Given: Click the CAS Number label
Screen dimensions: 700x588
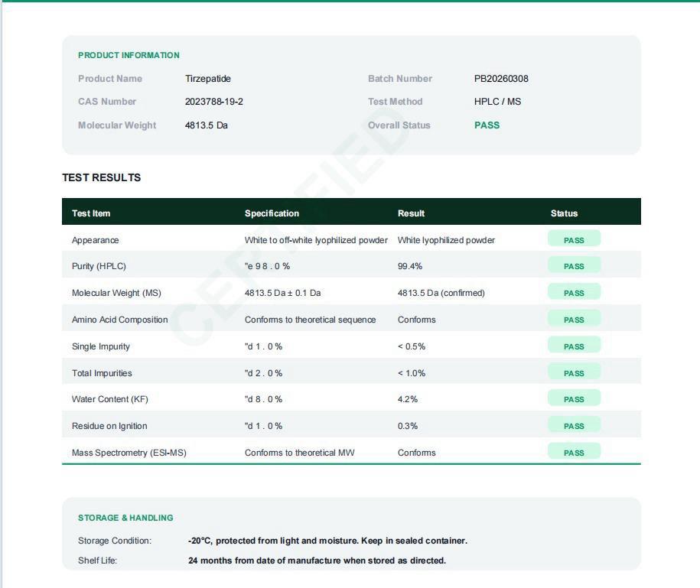Looking at the screenshot, I should pos(107,102).
